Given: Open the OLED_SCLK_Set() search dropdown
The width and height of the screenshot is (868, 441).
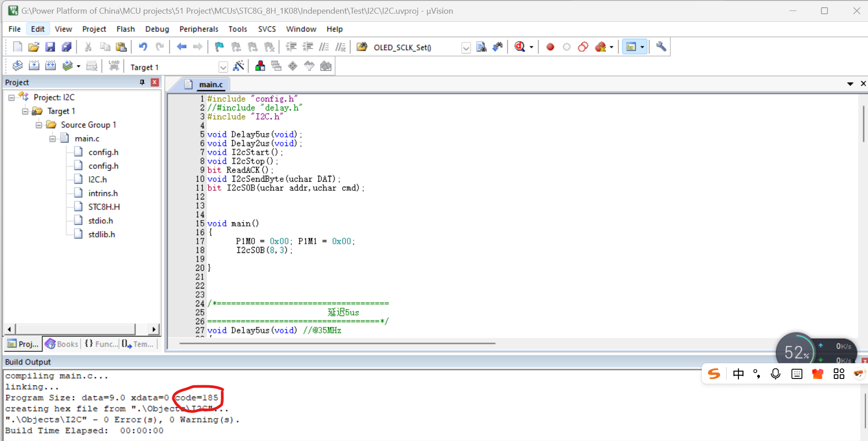Looking at the screenshot, I should [466, 47].
